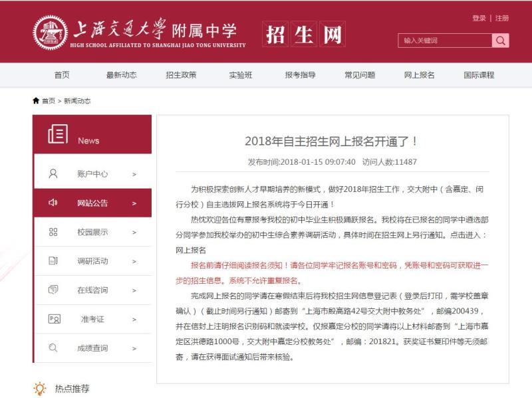Click the document icon for 调研活动
The height and width of the screenshot is (398, 532).
53,261
